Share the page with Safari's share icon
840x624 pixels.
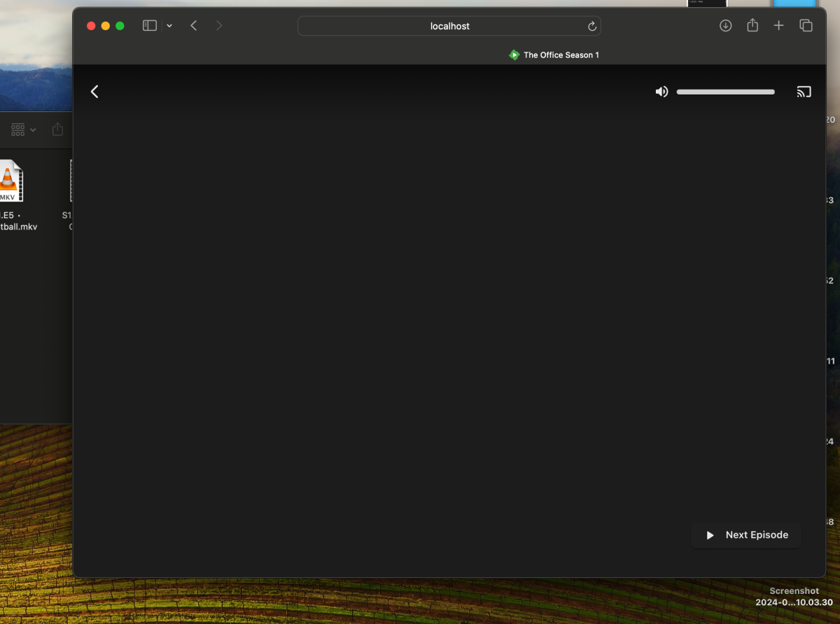[752, 25]
